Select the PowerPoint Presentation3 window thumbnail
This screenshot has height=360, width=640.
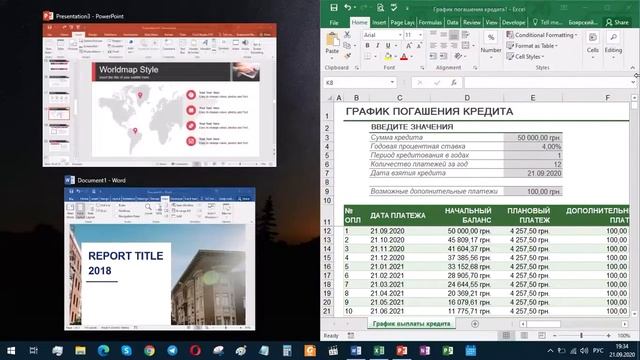pos(160,95)
